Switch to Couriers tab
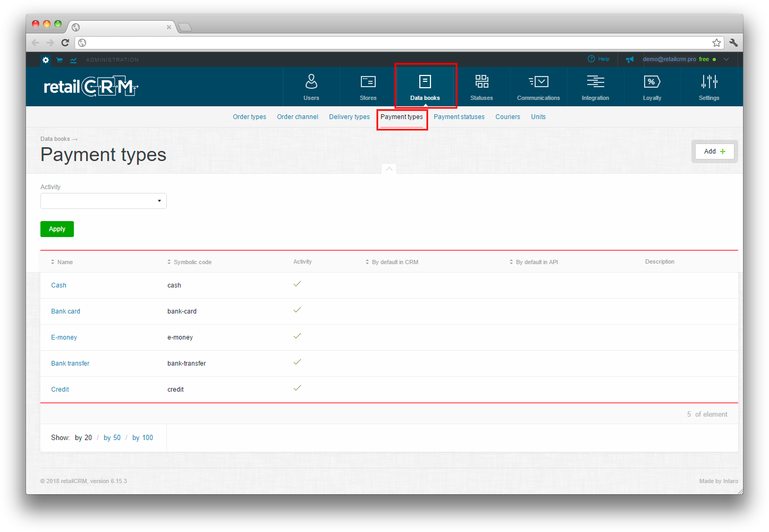This screenshot has height=532, width=769. tap(508, 117)
